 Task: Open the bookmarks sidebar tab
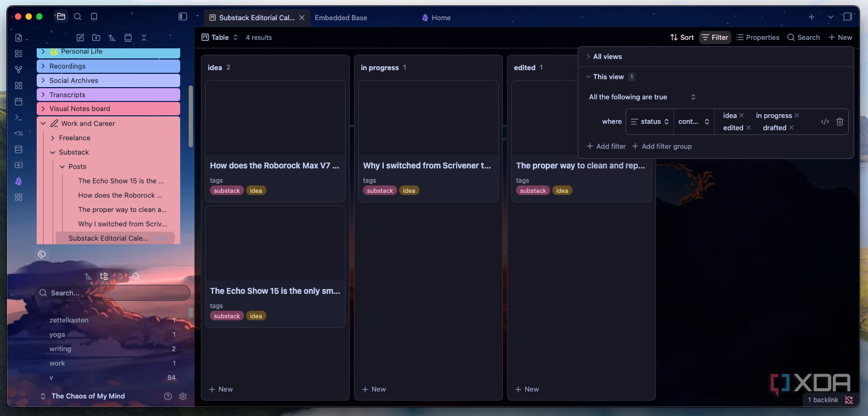[x=94, y=16]
